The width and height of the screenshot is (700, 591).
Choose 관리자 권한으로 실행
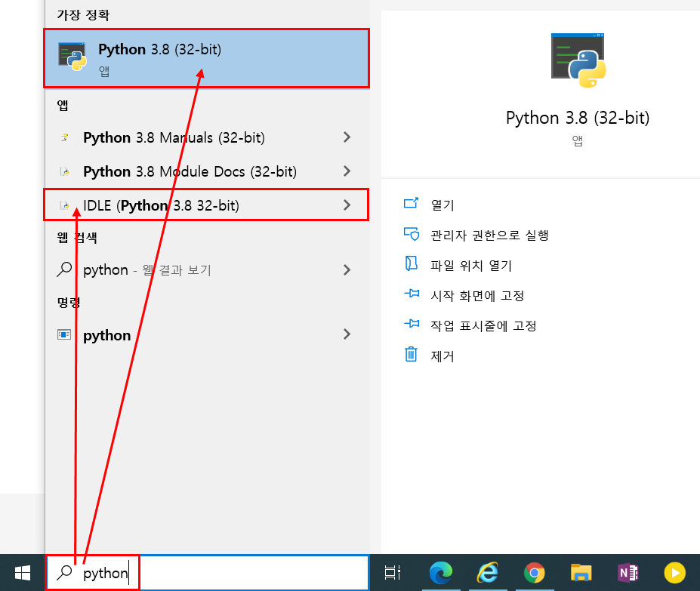[489, 235]
